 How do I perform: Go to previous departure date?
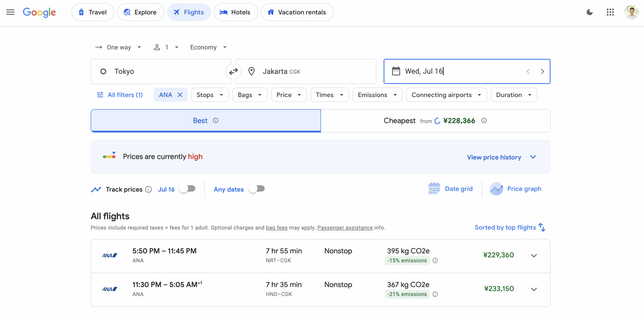[528, 71]
